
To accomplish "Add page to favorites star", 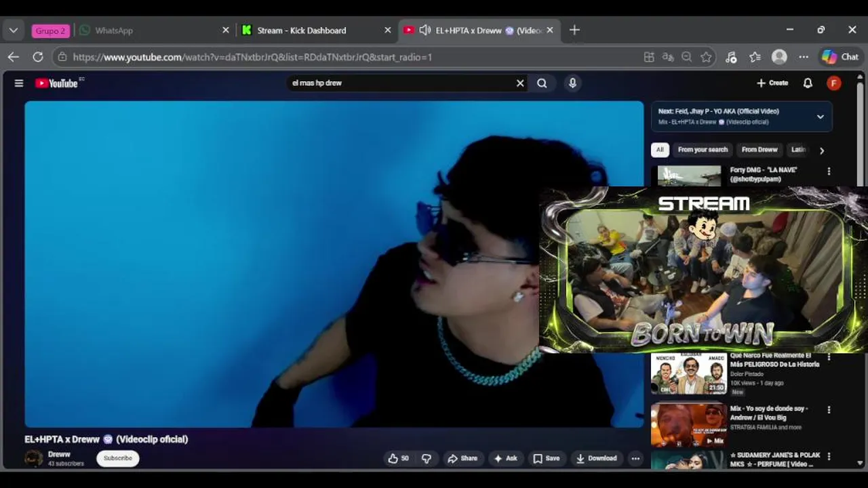I will (x=706, y=57).
